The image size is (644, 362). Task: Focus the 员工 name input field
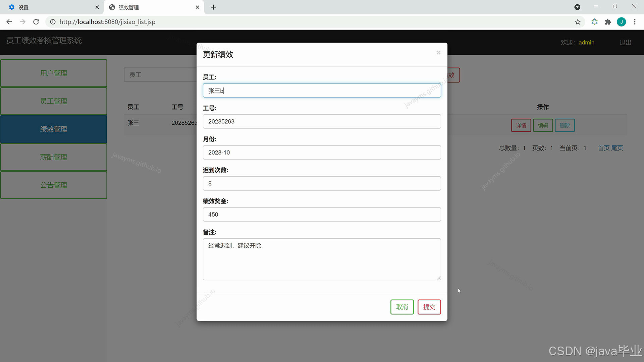click(322, 90)
